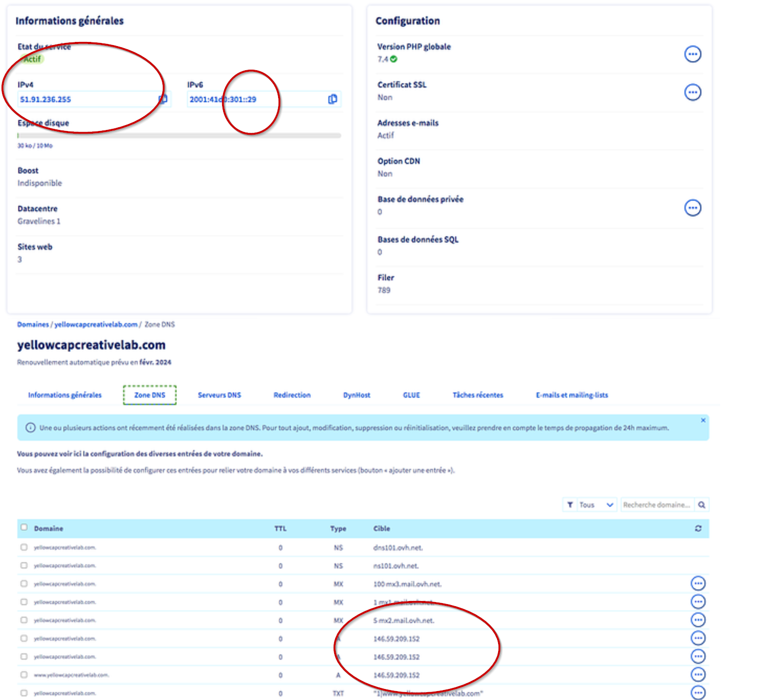This screenshot has width=783, height=700.
Task: Open options for Version PHP globale
Action: [x=692, y=54]
